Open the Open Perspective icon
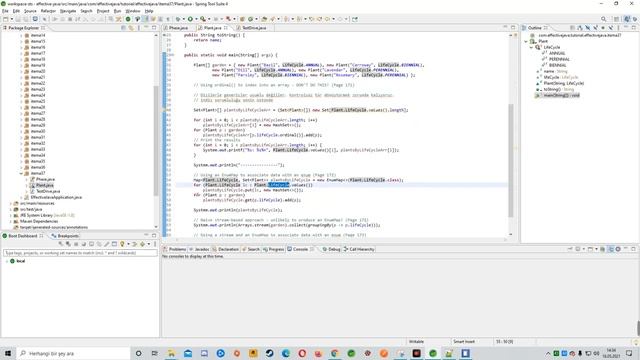 (x=617, y=19)
